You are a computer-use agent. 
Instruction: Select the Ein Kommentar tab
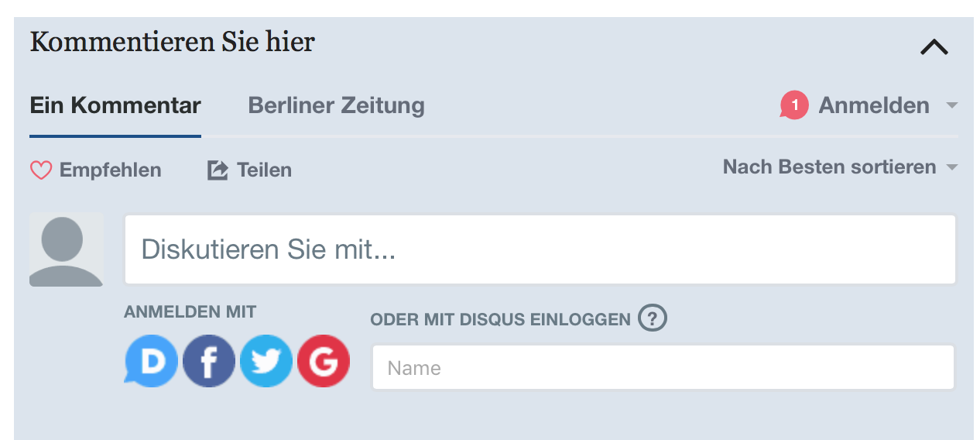coord(115,105)
